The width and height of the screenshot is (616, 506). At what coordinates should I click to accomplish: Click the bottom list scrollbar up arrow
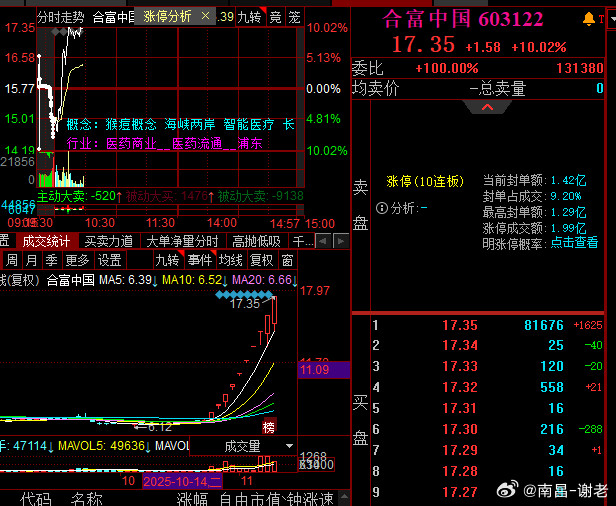click(344, 497)
